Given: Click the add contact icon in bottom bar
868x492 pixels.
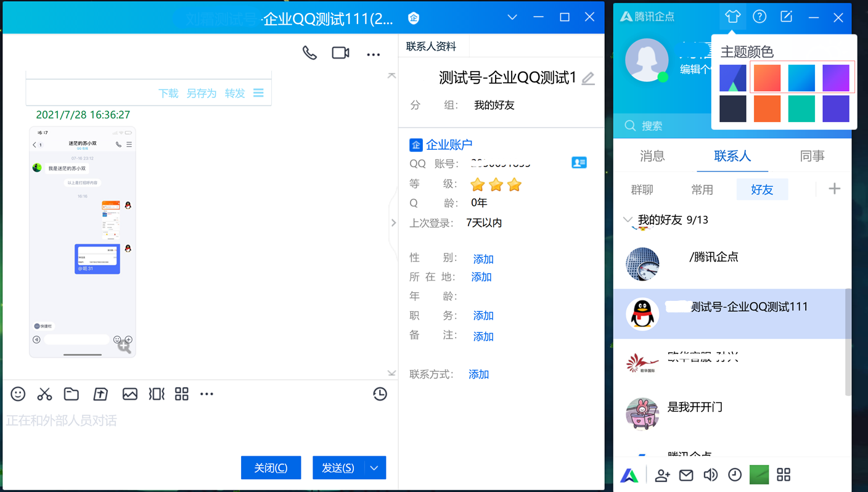Looking at the screenshot, I should click(x=662, y=475).
